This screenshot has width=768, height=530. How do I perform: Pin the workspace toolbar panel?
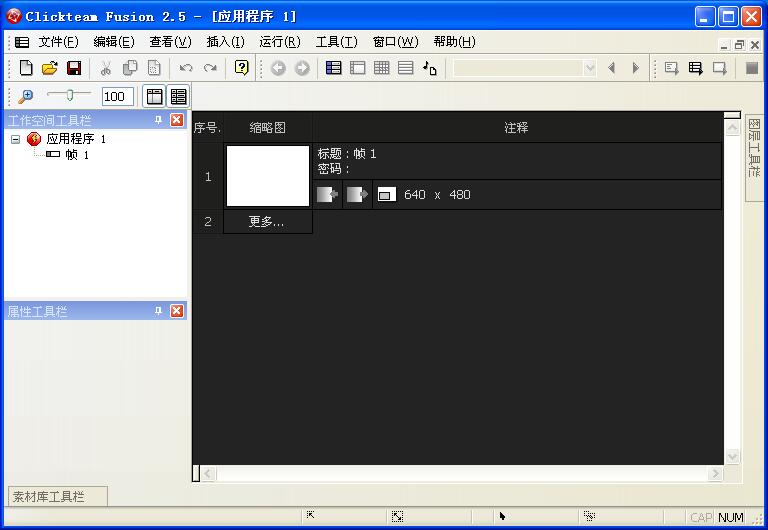158,120
